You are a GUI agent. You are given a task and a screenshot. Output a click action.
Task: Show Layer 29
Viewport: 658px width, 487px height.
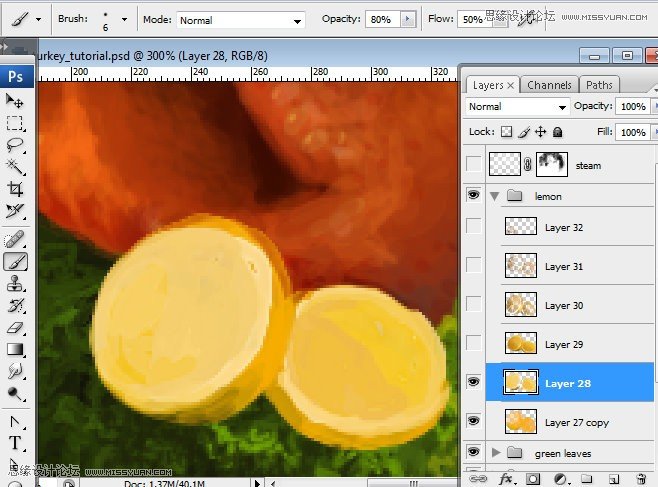474,343
